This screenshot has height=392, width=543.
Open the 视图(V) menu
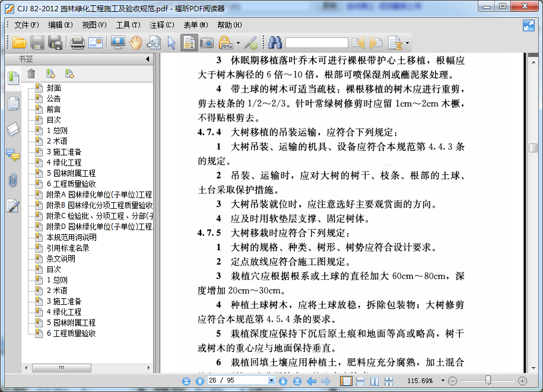click(94, 25)
